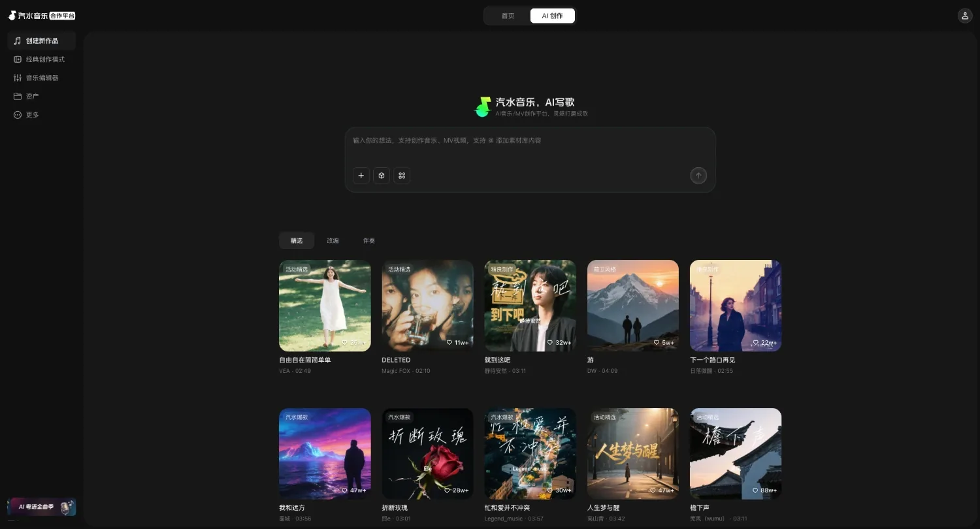Click the send arrow in the prompt box

point(698,176)
